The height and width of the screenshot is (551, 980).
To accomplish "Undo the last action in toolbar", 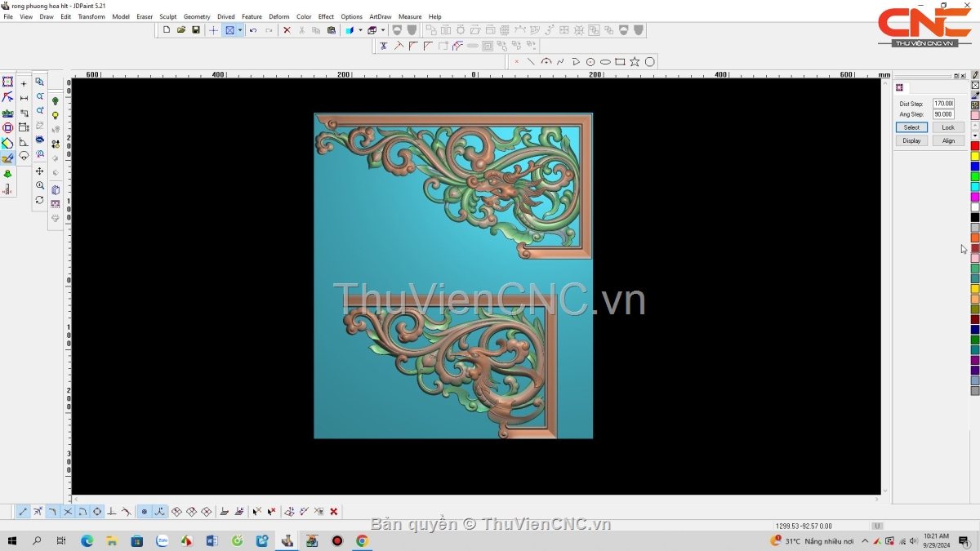I will [x=253, y=30].
